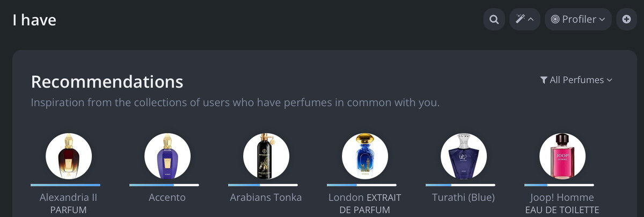Click the Turathi (Blue) name link
Screen dimensions: 644x217
click(464, 198)
